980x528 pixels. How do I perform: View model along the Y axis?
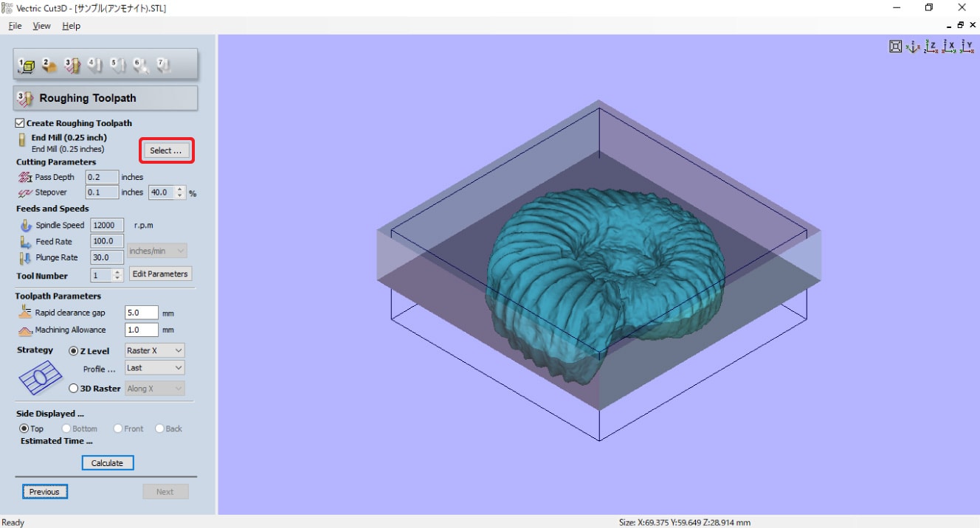pyautogui.click(x=967, y=46)
